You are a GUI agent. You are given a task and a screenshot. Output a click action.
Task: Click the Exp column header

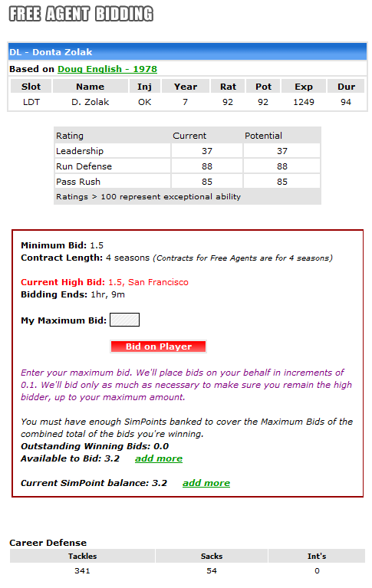pos(304,87)
